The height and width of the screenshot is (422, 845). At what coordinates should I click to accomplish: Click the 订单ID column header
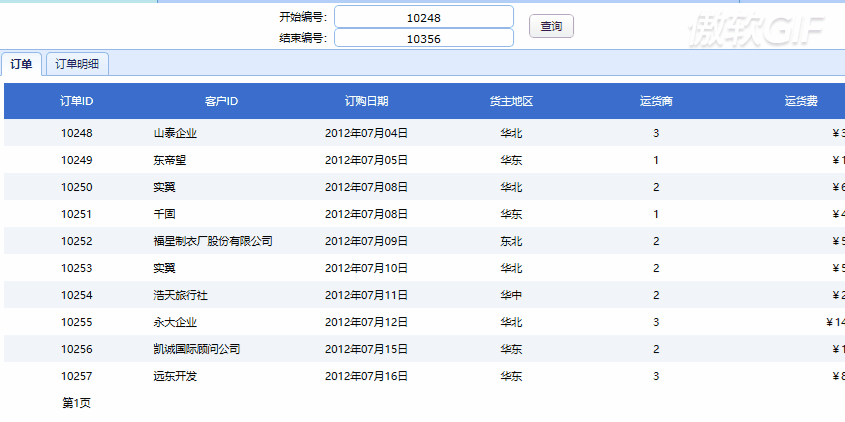point(77,101)
